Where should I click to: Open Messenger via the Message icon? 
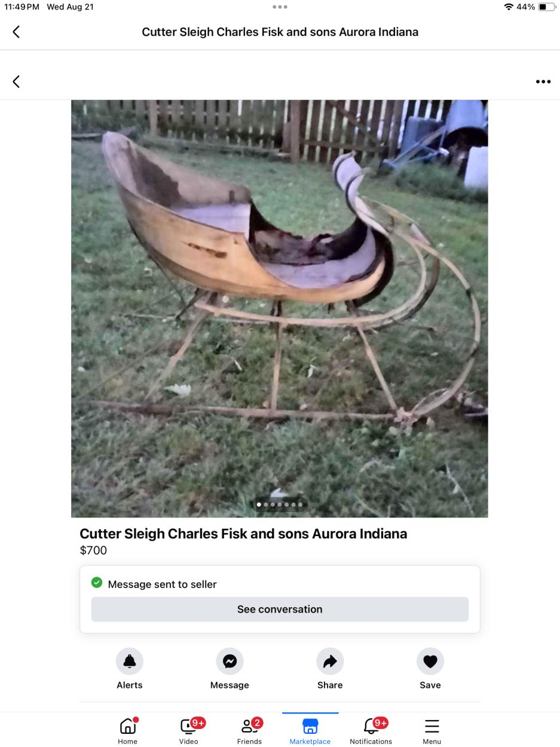[229, 661]
